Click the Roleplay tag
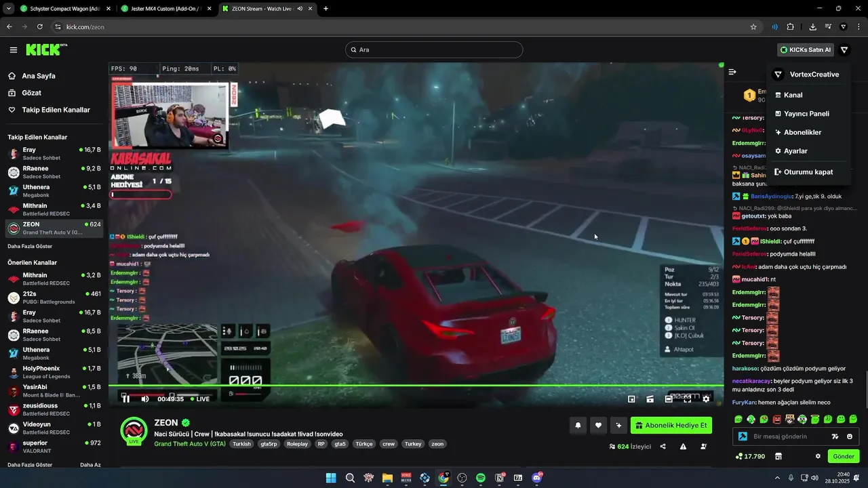Viewport: 868px width, 488px height. point(297,444)
